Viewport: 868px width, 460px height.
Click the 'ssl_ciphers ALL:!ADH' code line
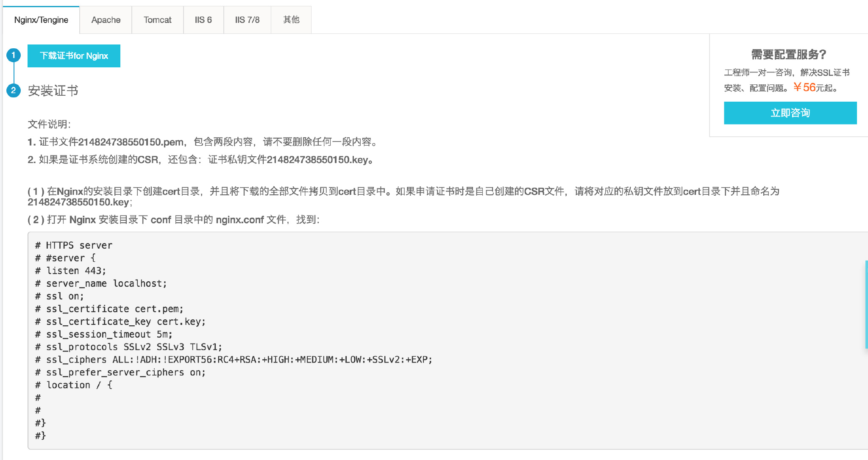point(234,360)
